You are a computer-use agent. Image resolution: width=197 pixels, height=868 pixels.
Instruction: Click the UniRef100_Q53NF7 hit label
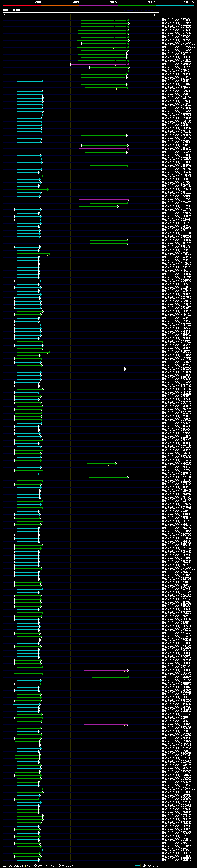pos(176,839)
